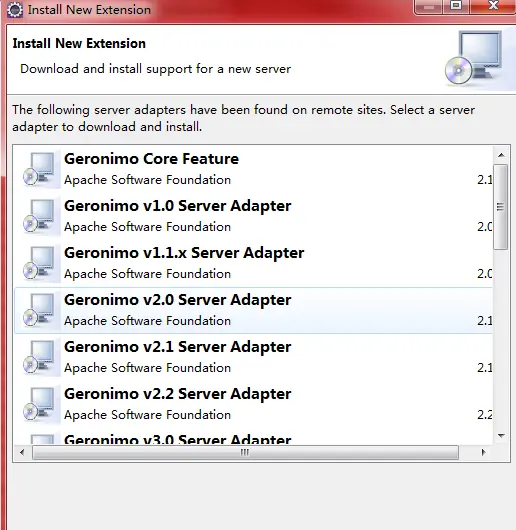Click the vertical scrollbar up arrow
This screenshot has height=530, width=516.
tap(501, 155)
